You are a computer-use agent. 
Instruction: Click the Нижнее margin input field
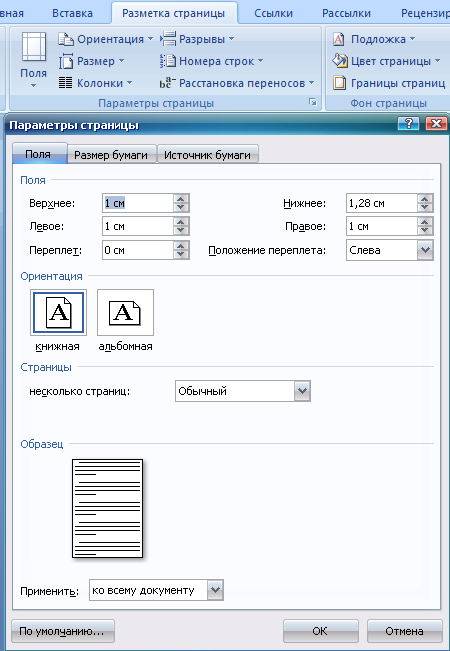(x=381, y=203)
